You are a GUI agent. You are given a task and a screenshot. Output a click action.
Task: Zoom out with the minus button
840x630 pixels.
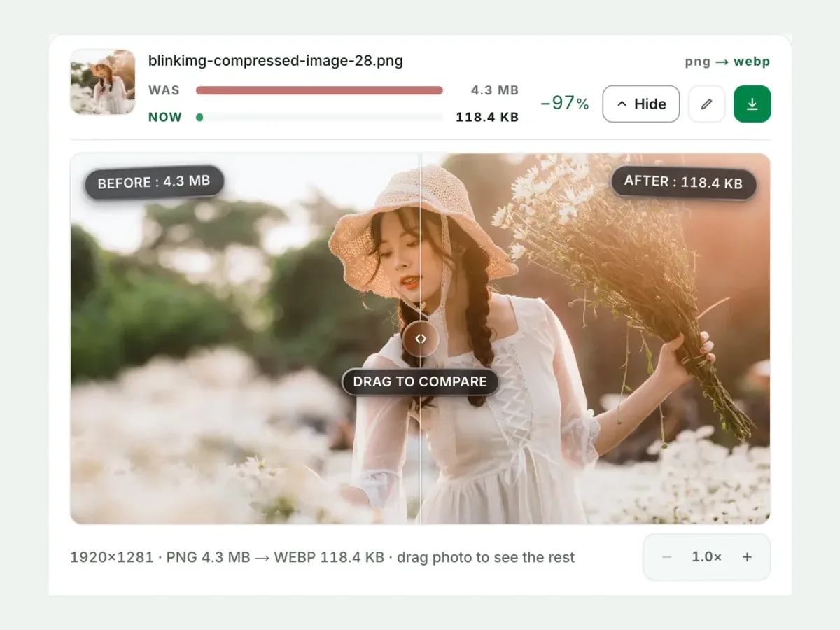pyautogui.click(x=666, y=557)
